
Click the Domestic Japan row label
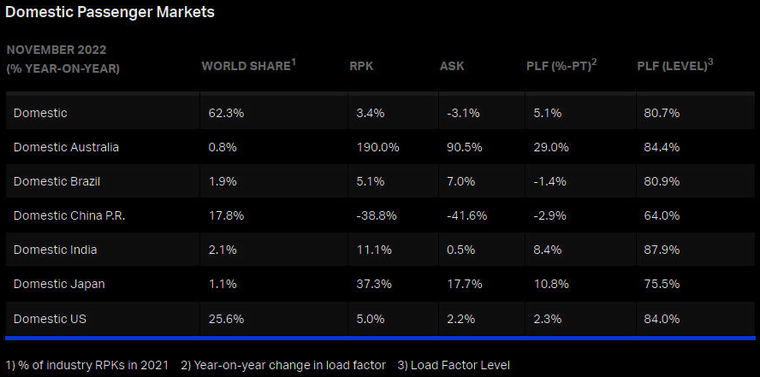click(x=59, y=283)
